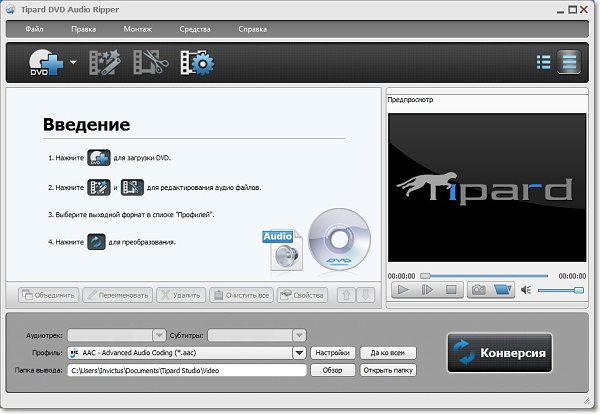Image resolution: width=600 pixels, height=414 pixels.
Task: Switch to detailed list view icon
Action: click(x=543, y=62)
